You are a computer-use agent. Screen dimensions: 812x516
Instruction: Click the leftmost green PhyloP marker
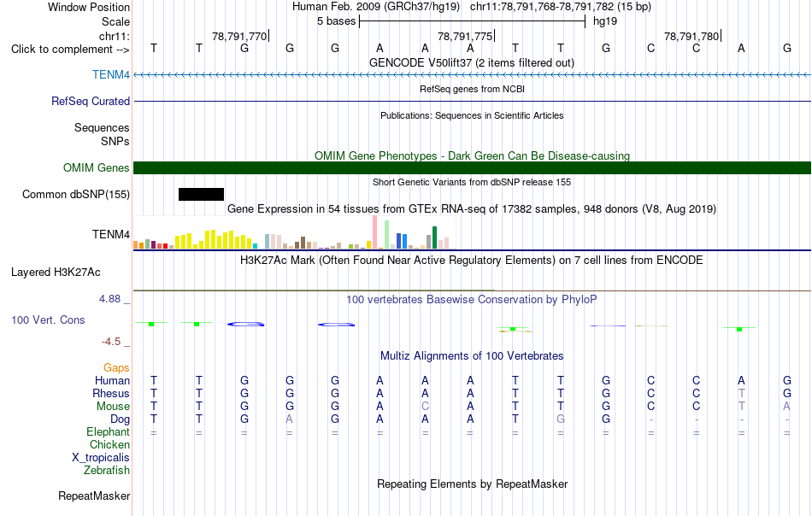click(x=151, y=324)
